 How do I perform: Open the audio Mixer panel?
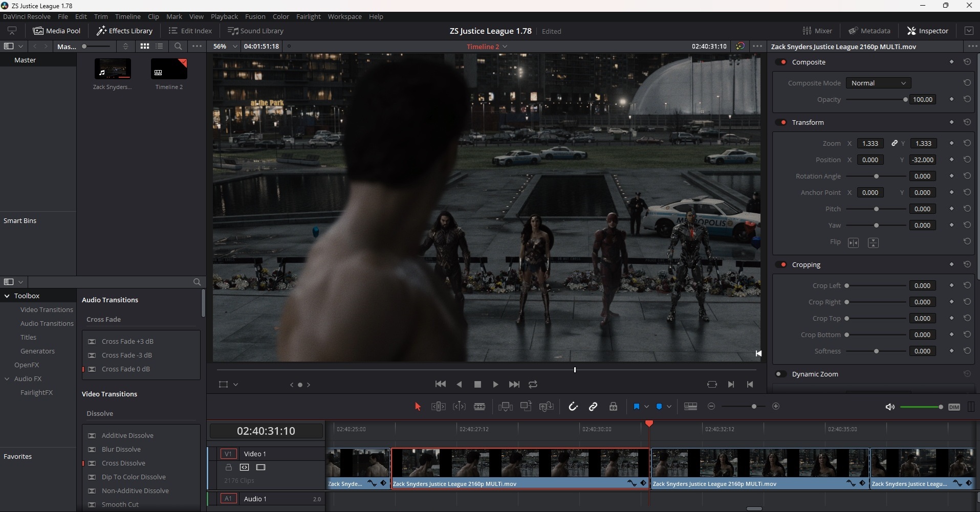click(817, 31)
